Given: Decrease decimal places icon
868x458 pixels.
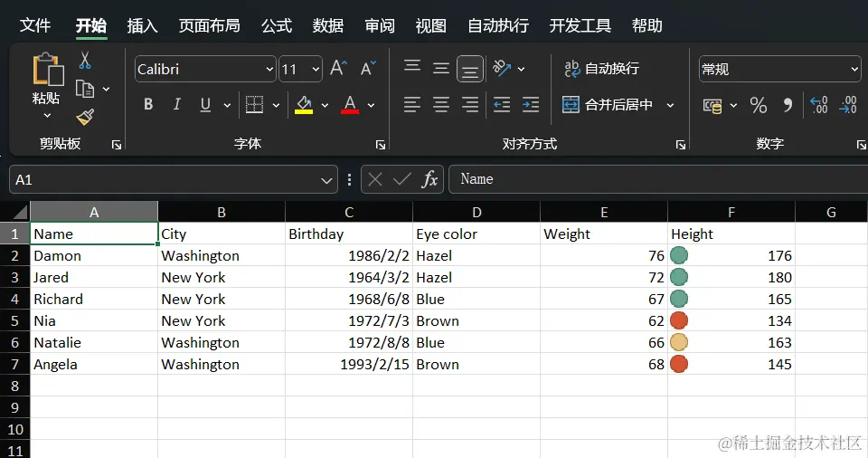Looking at the screenshot, I should point(848,104).
